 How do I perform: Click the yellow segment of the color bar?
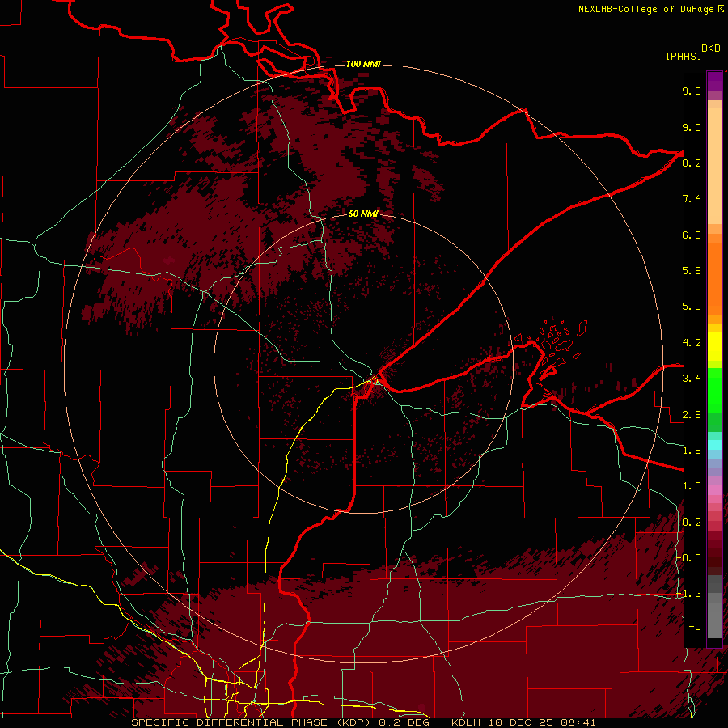714,346
